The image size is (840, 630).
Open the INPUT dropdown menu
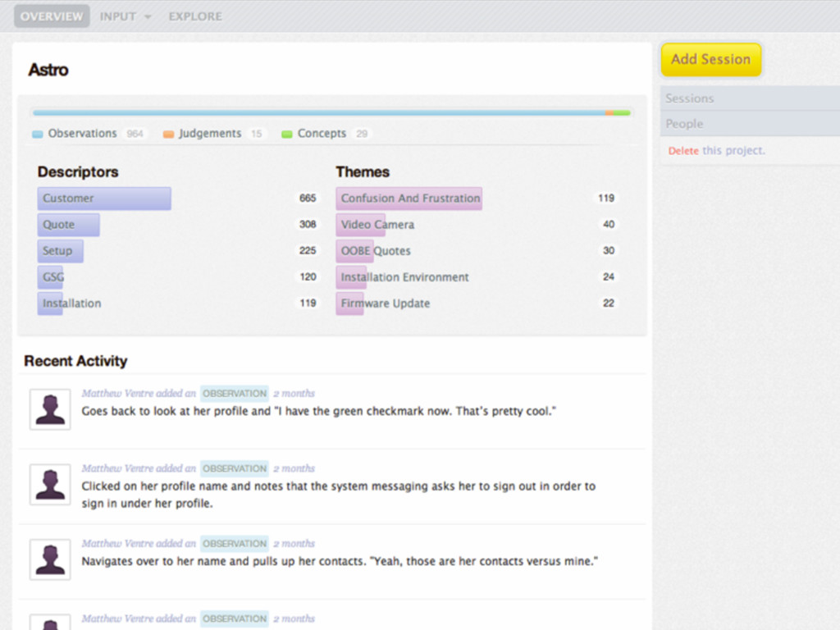click(126, 16)
